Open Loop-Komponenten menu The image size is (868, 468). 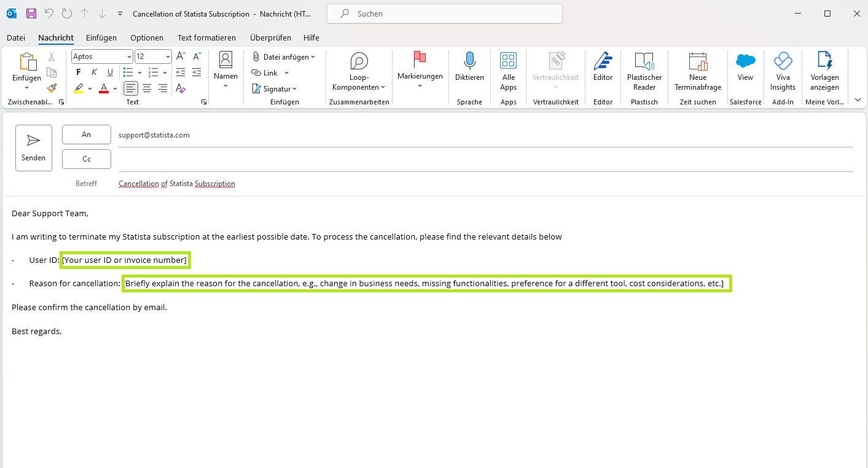(x=359, y=72)
